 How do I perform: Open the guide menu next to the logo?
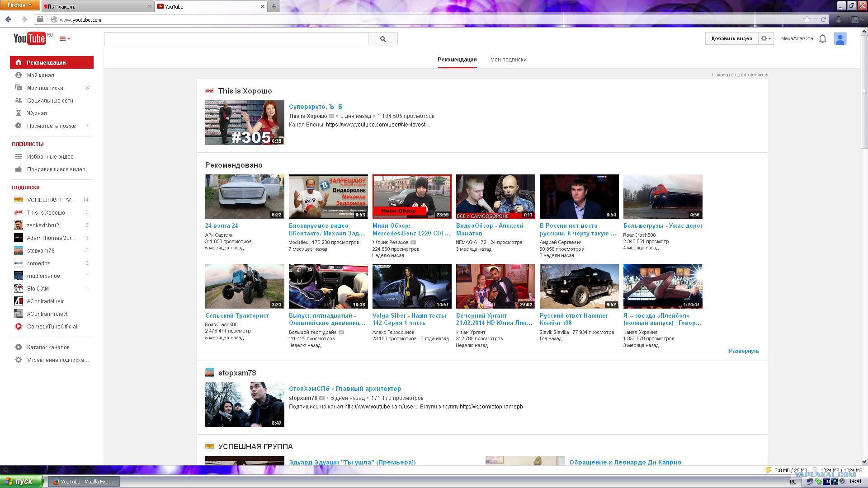coord(65,39)
